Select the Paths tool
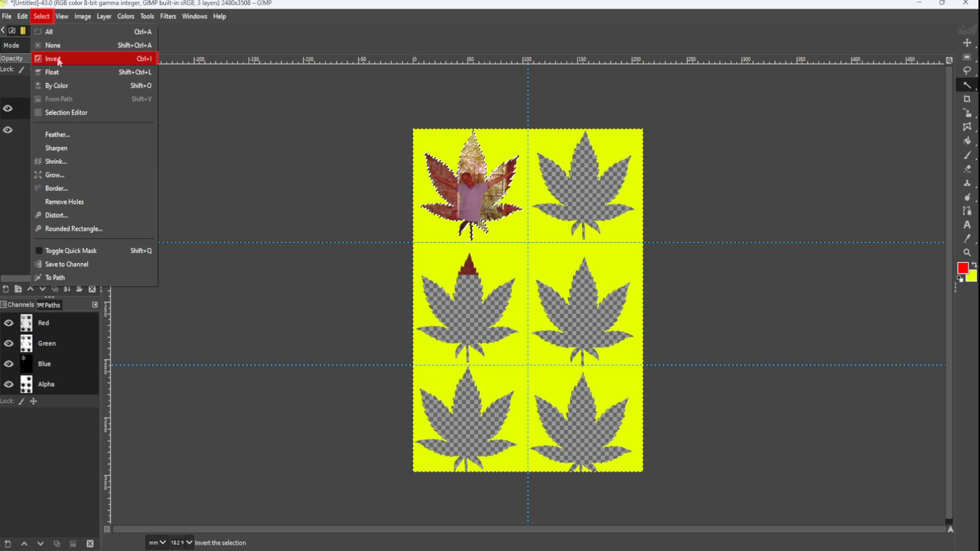Image resolution: width=980 pixels, height=551 pixels. click(x=967, y=210)
